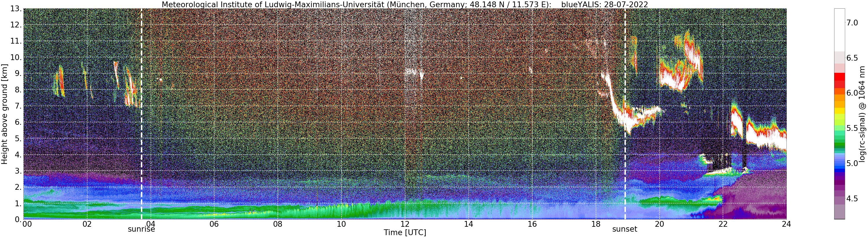The height and width of the screenshot is (238, 868).
Task: Click the '0.' height axis tick label
Action: [x=18, y=220]
